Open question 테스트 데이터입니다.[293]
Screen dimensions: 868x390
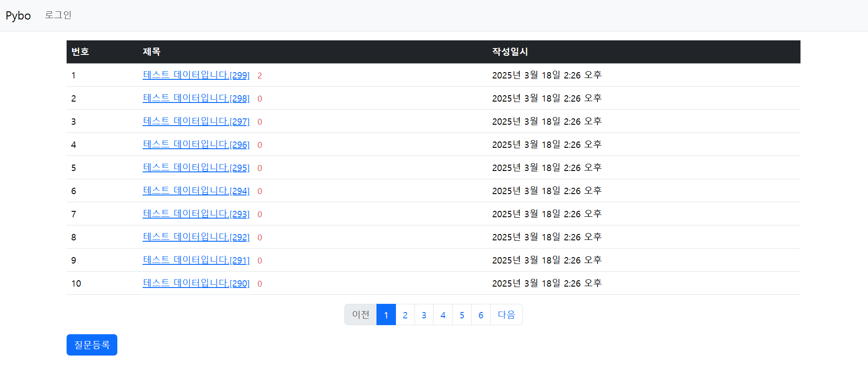196,214
